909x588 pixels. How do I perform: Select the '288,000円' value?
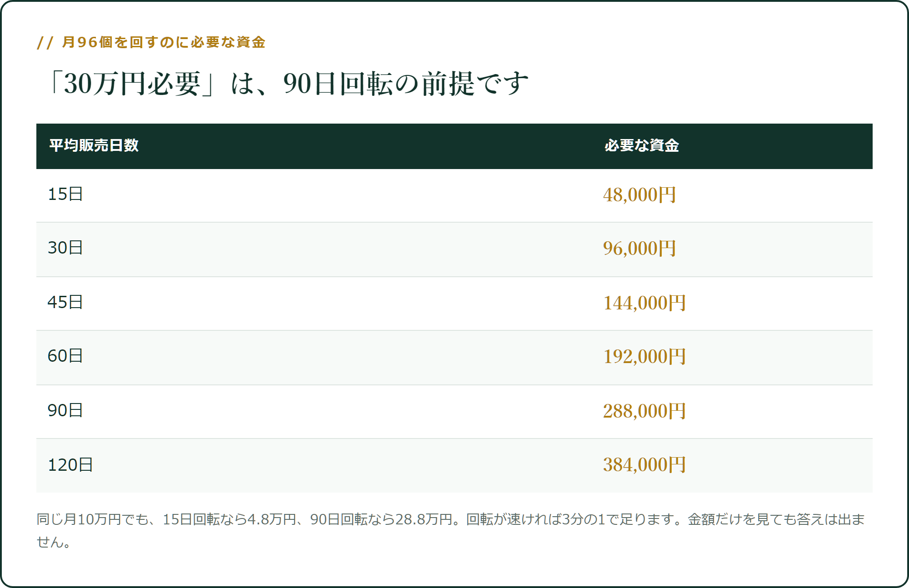[x=644, y=411]
